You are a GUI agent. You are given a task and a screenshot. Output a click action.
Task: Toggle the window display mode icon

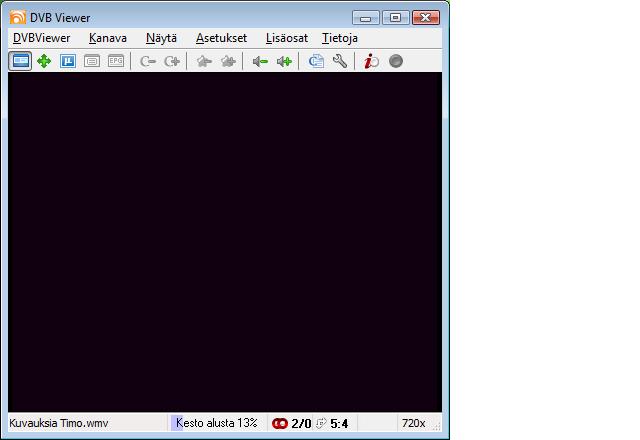pos(20,61)
